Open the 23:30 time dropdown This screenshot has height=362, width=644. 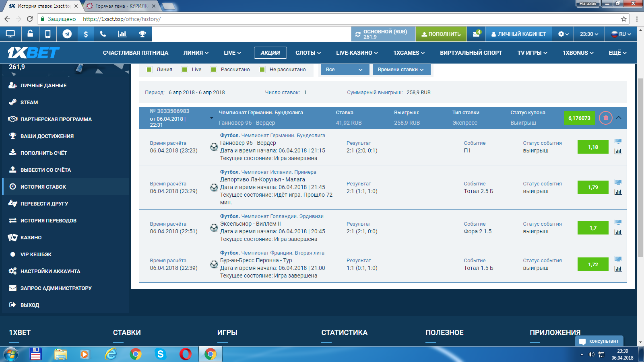[589, 34]
